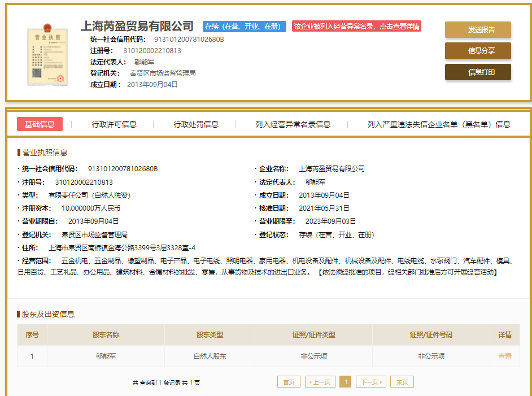
Task: Select page 1 in the pagination bar
Action: [346, 381]
